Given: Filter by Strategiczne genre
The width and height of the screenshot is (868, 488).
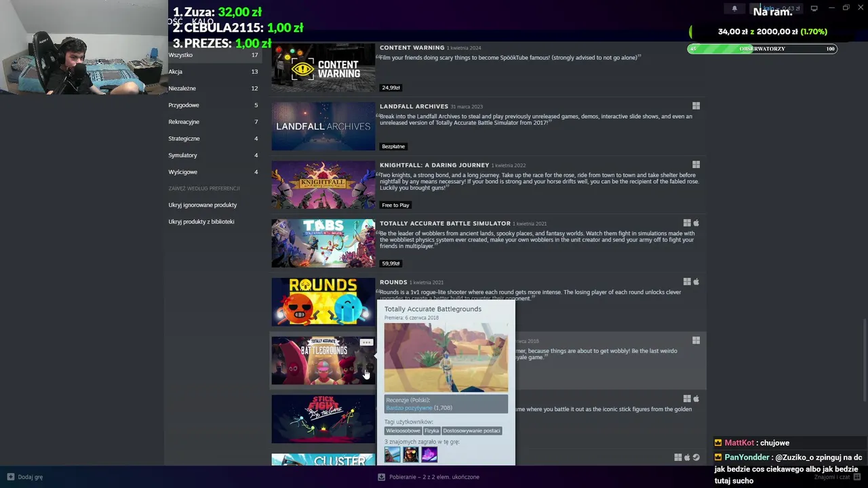Looking at the screenshot, I should pyautogui.click(x=213, y=138).
